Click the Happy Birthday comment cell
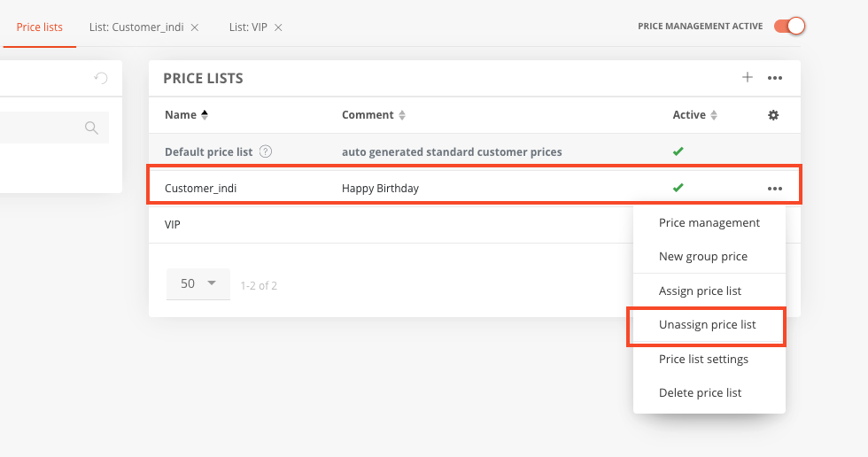Viewport: 868px width, 457px height. coord(380,188)
